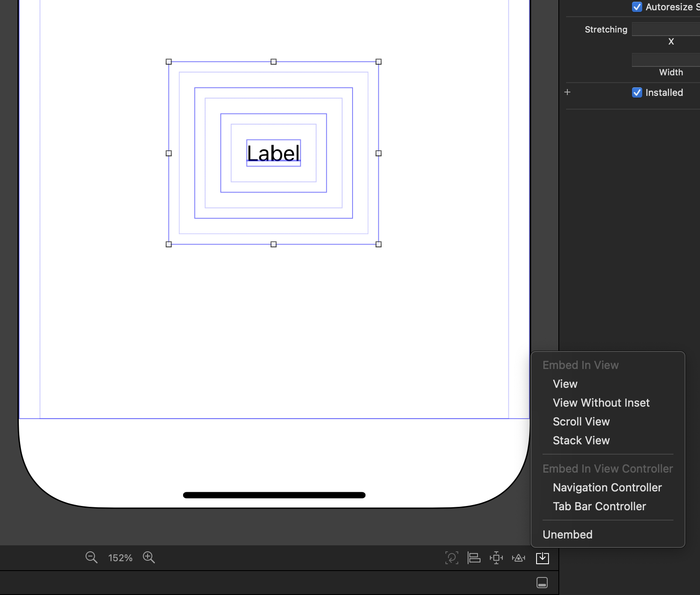
Task: Select the Label element on canvas
Action: (x=273, y=153)
